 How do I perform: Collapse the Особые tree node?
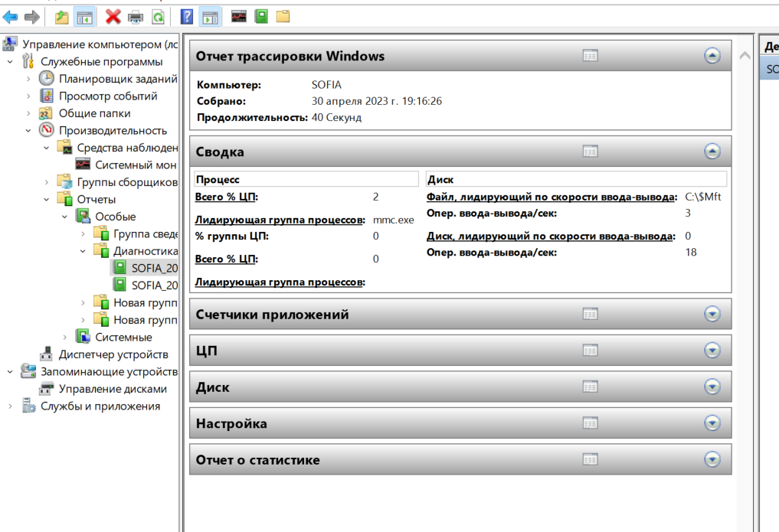(x=64, y=217)
